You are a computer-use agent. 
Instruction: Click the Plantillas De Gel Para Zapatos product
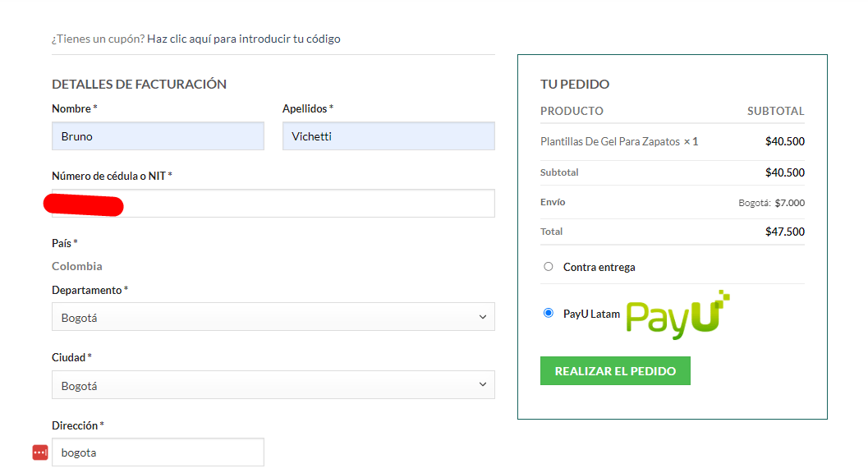coord(609,142)
